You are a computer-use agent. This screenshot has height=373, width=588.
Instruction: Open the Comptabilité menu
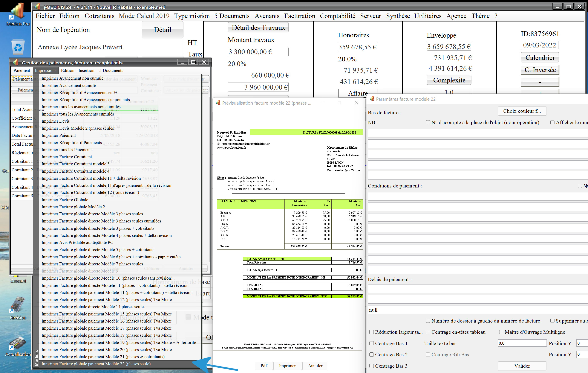[x=338, y=16]
